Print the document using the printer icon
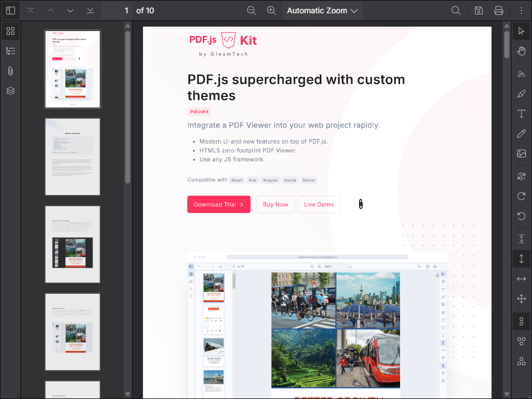 [499, 11]
